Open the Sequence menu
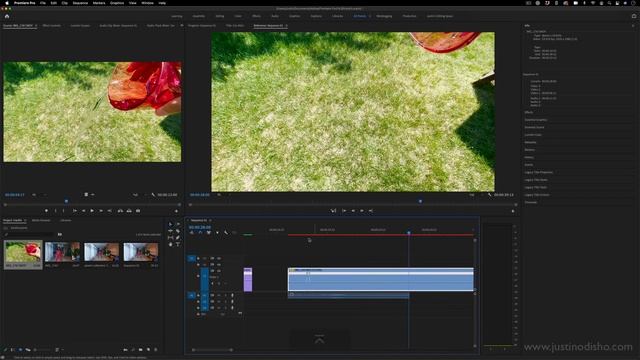This screenshot has height=360, width=640. click(80, 3)
